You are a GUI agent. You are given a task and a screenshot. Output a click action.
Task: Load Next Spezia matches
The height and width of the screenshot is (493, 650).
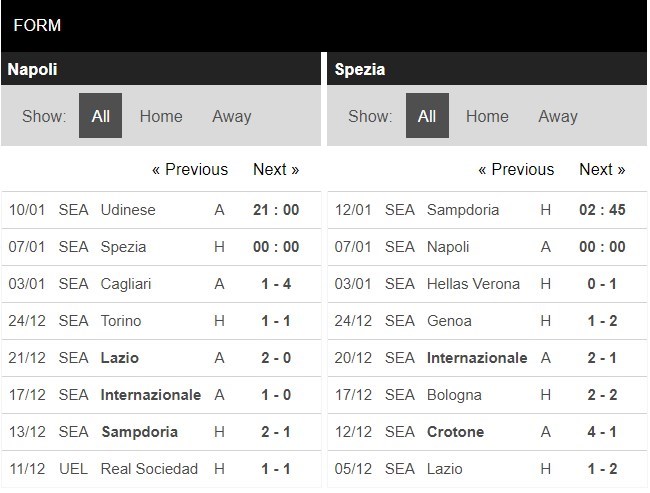[x=602, y=169]
